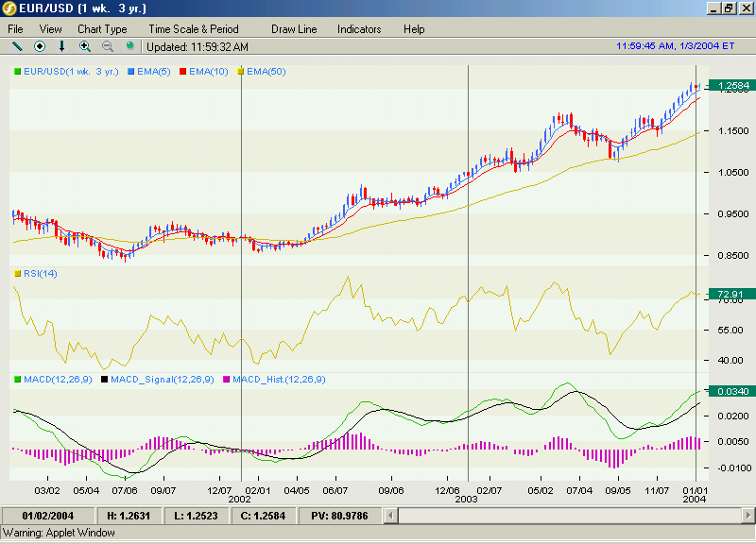Click the yellow EMA(50) legend swatch
Image resolution: width=756 pixels, height=544 pixels.
pyautogui.click(x=241, y=72)
